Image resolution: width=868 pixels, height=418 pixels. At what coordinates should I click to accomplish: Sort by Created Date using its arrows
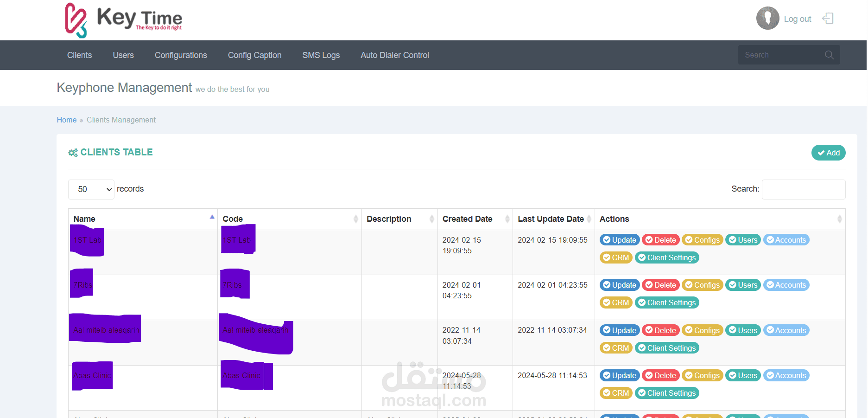(x=507, y=219)
